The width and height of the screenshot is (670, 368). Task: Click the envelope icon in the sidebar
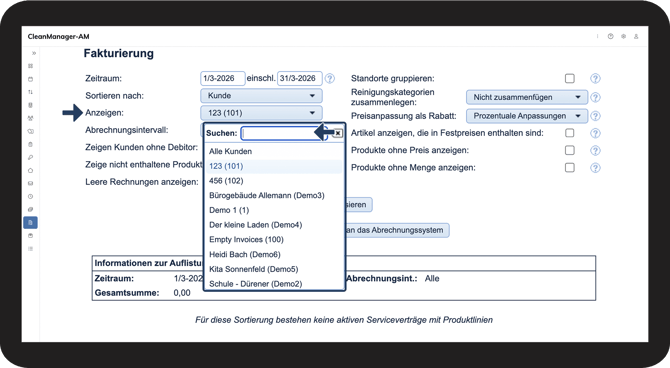(30, 183)
